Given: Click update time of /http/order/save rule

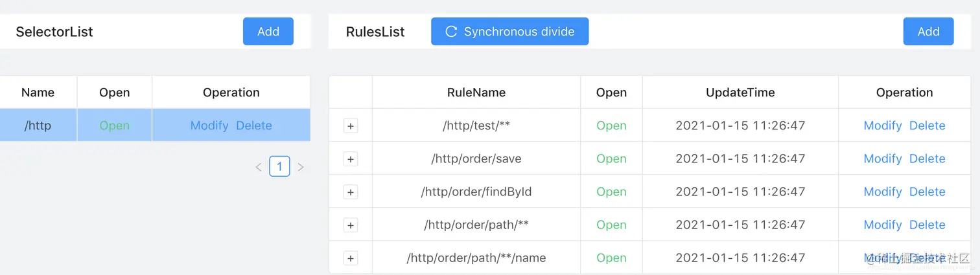Looking at the screenshot, I should click(740, 159).
